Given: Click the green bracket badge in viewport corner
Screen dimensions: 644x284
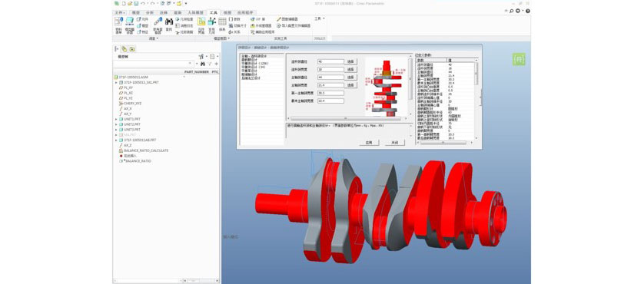Looking at the screenshot, I should [x=517, y=60].
